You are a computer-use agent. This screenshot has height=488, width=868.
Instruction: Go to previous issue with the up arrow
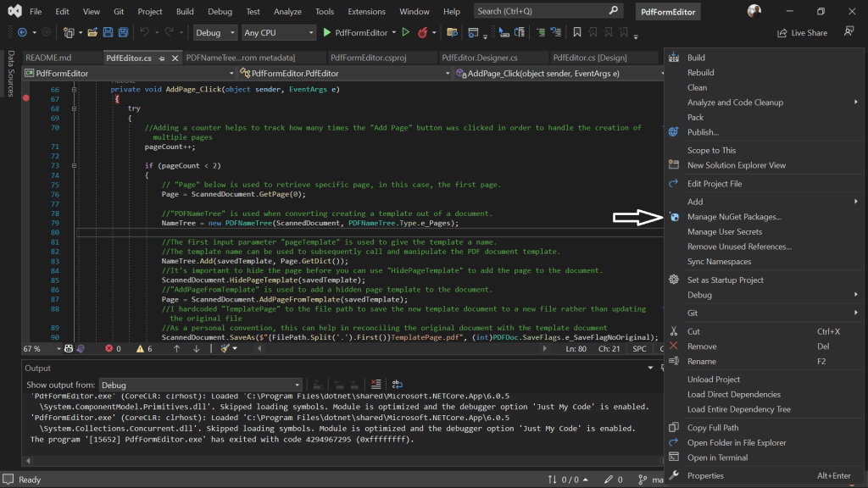[x=176, y=348]
